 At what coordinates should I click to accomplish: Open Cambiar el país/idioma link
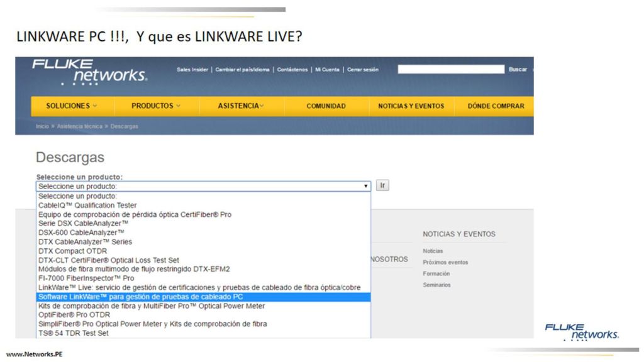(242, 70)
